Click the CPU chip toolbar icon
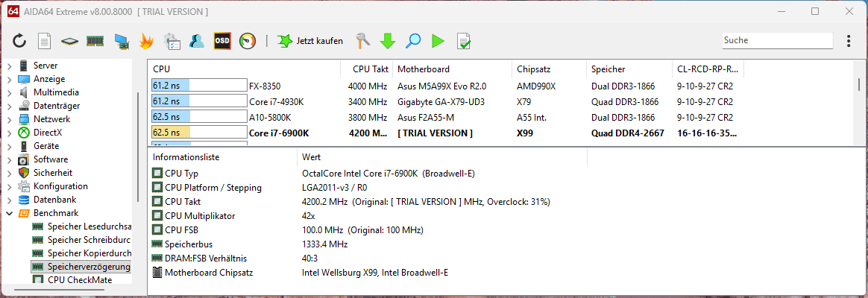 pos(70,41)
